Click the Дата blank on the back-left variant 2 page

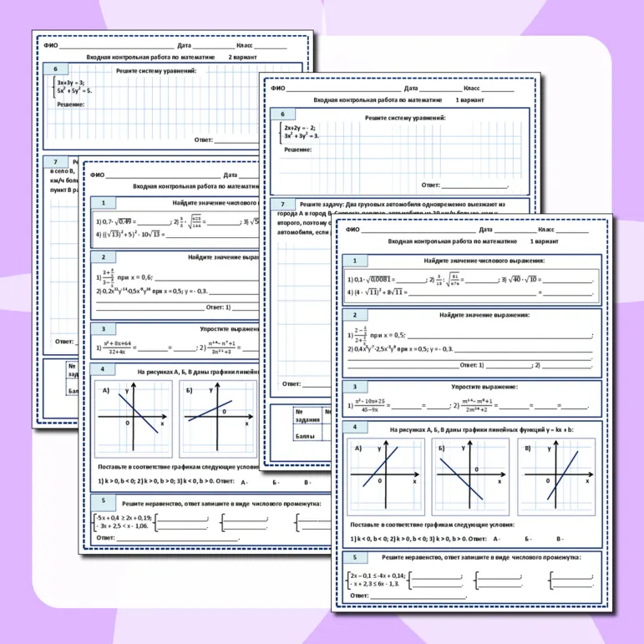point(214,48)
